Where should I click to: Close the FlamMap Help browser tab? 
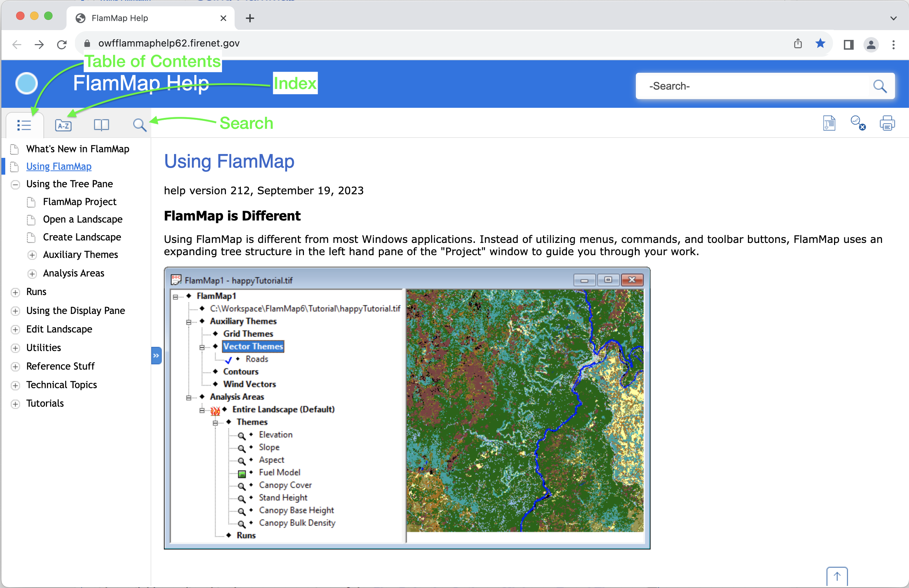pos(223,18)
